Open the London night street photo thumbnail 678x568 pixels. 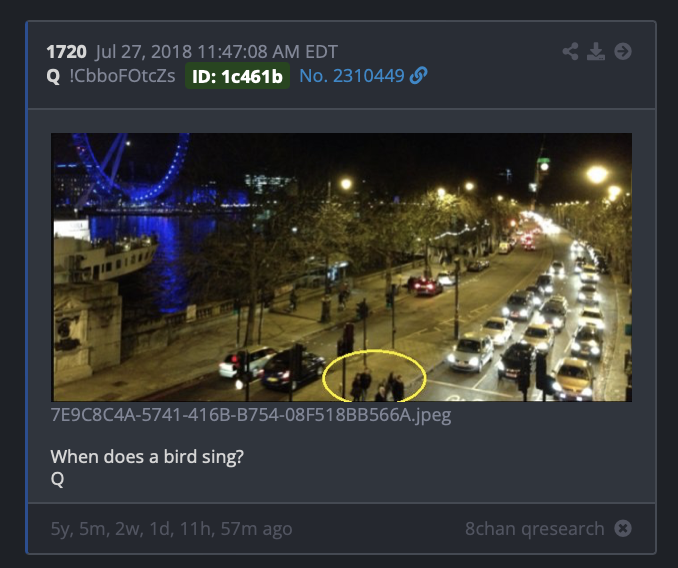coord(342,267)
